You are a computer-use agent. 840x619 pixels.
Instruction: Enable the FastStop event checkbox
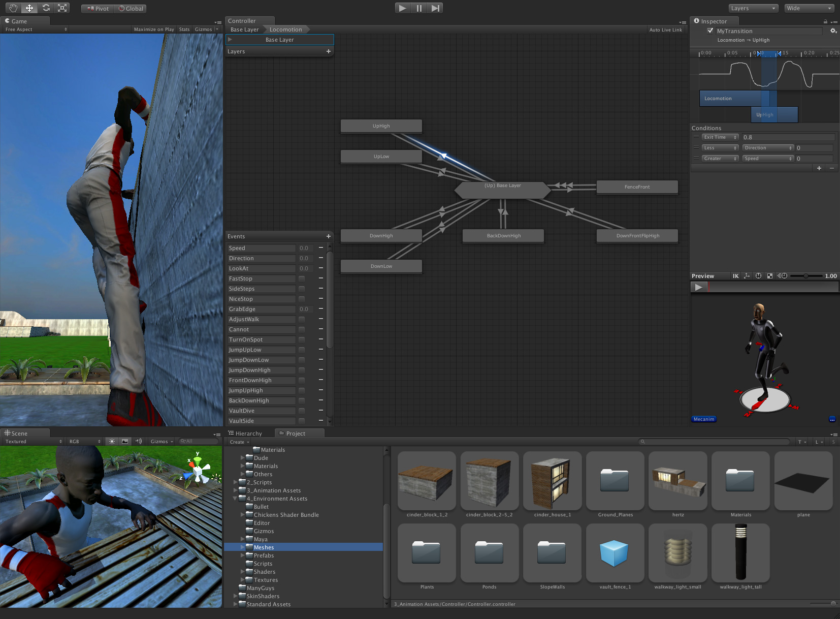coord(301,278)
